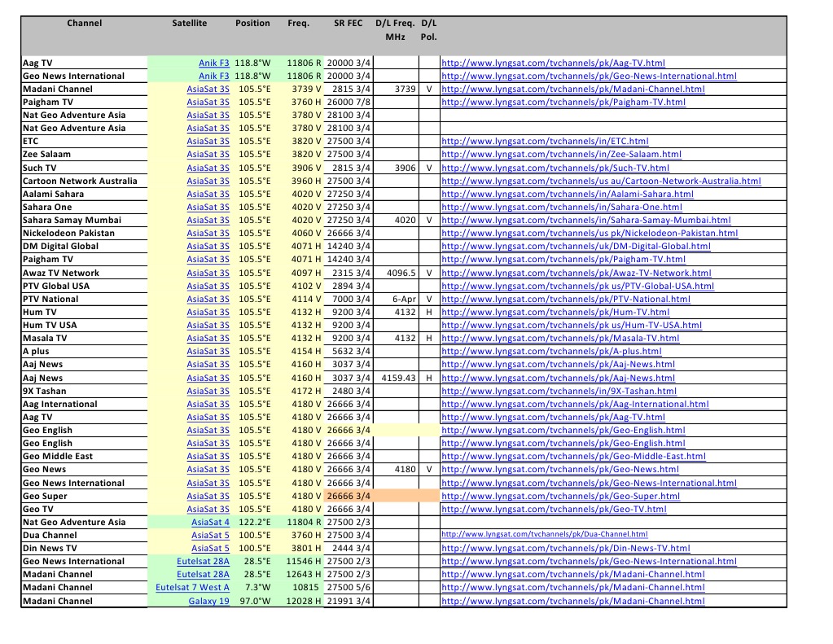Click AsiaSat 5 link in Dua Channel row
The image size is (833, 644).
pos(210,535)
